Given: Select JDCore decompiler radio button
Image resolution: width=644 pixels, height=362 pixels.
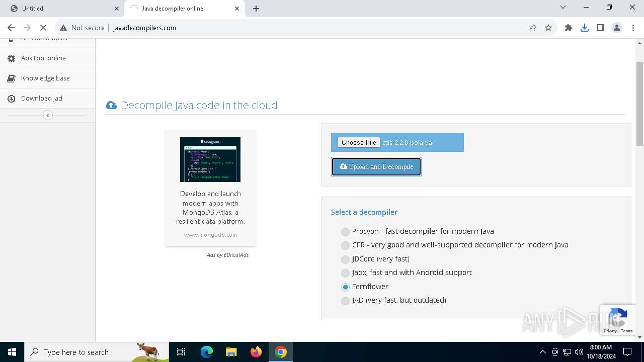Looking at the screenshot, I should click(345, 259).
